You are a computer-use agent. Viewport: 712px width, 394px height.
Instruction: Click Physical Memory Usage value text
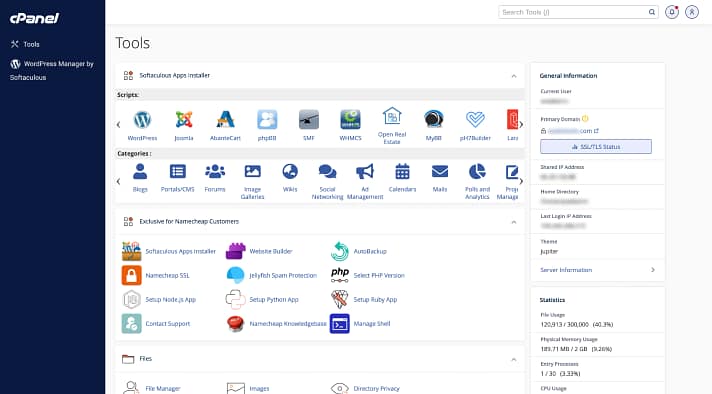[576, 349]
